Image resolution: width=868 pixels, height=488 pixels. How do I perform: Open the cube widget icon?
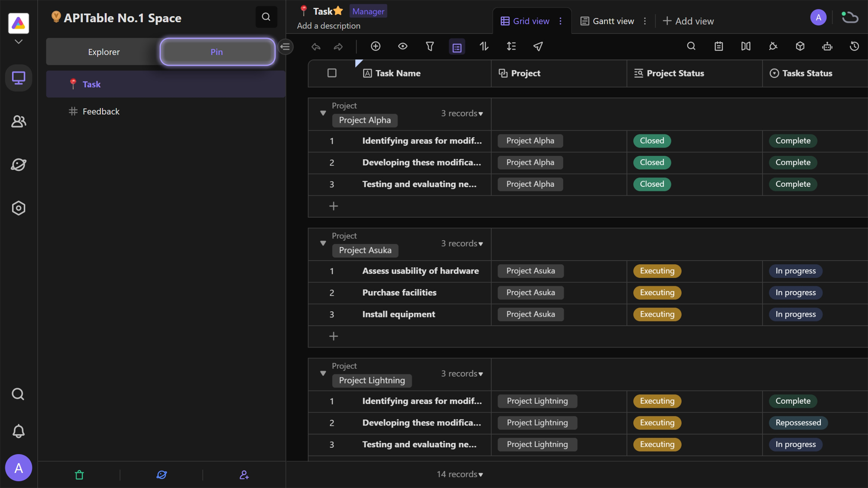click(800, 46)
